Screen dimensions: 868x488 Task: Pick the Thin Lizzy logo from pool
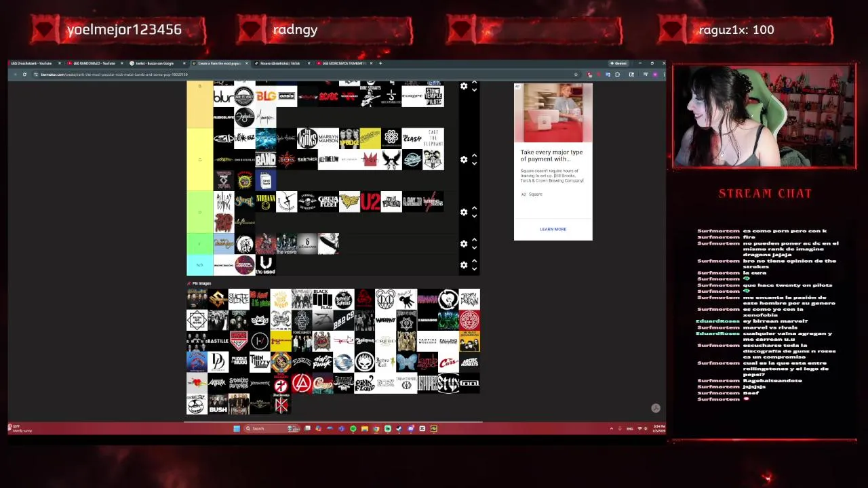click(260, 362)
